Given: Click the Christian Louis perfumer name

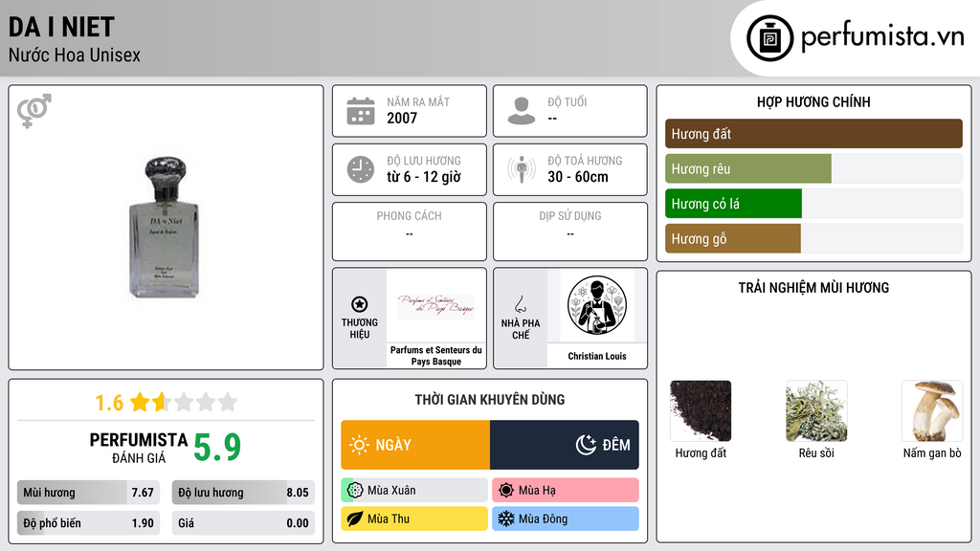Looking at the screenshot, I should click(x=597, y=356).
